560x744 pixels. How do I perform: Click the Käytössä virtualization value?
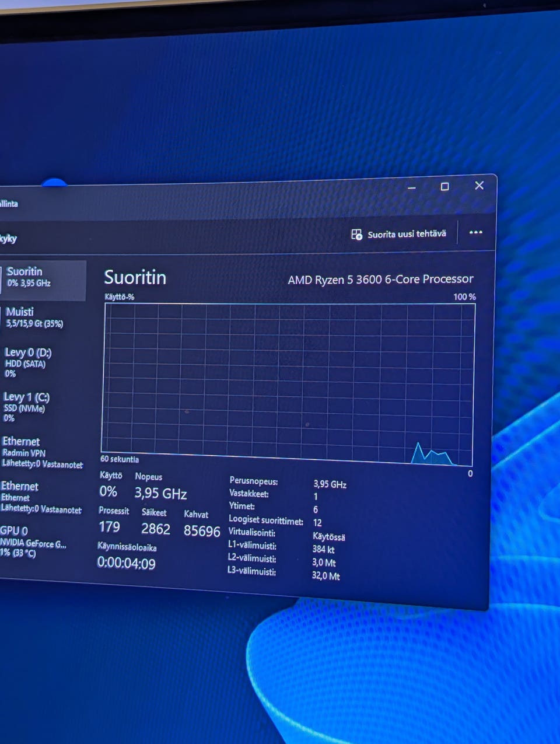coord(329,537)
